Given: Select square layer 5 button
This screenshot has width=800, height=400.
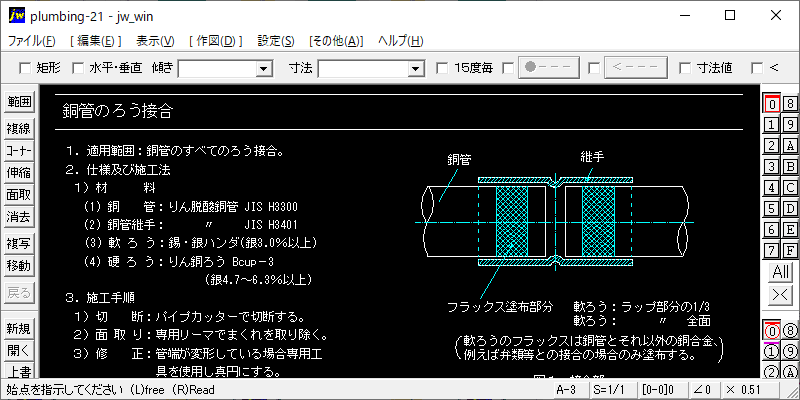Looking at the screenshot, I should click(772, 209).
